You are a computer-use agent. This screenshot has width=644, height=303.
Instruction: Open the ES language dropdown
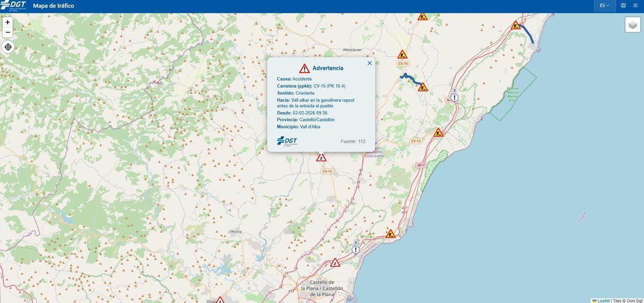604,5
